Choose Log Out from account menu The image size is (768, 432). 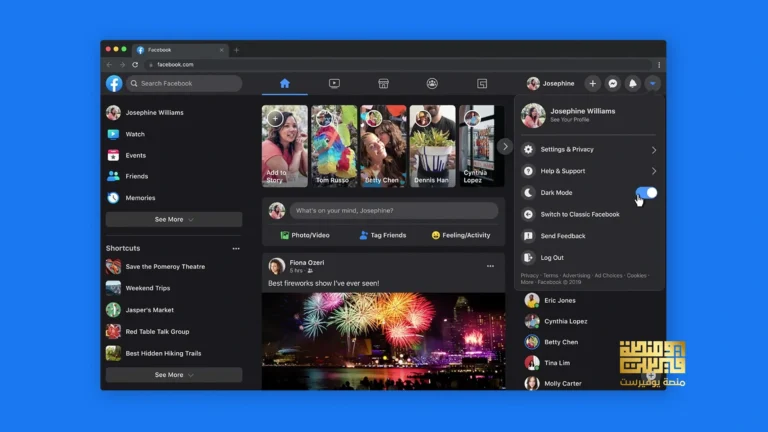(552, 257)
